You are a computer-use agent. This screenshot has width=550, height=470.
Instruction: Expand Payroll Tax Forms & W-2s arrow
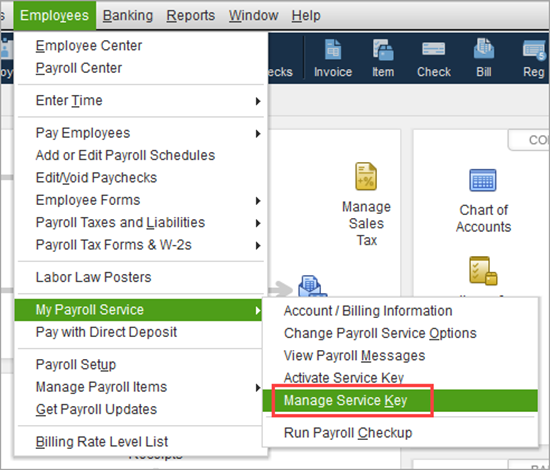258,246
